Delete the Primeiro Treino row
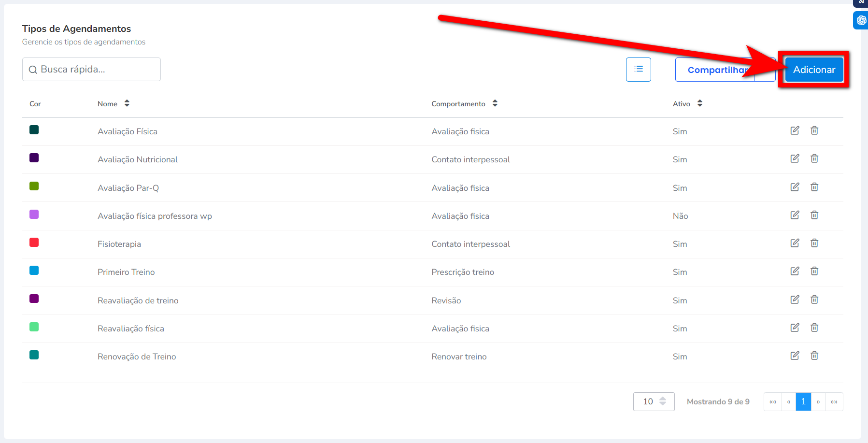Image resolution: width=868 pixels, height=443 pixels. pyautogui.click(x=814, y=271)
